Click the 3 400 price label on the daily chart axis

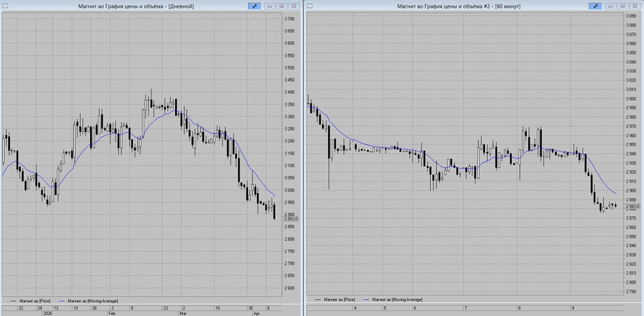290,92
